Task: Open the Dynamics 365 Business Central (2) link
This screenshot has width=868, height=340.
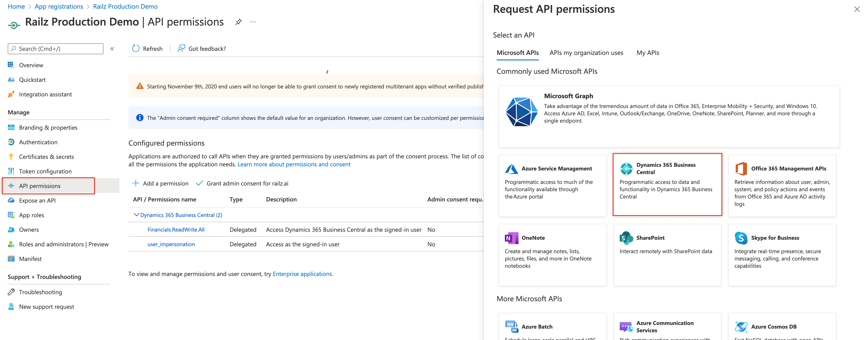Action: coord(181,215)
